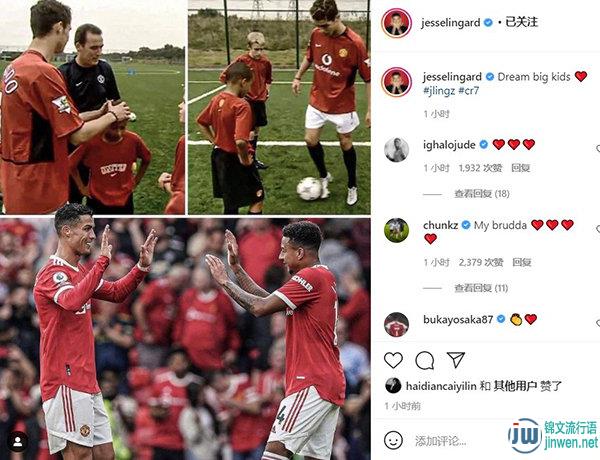Open jesselingard profile picture in header
Screen dimensions: 600x460
pos(396,23)
